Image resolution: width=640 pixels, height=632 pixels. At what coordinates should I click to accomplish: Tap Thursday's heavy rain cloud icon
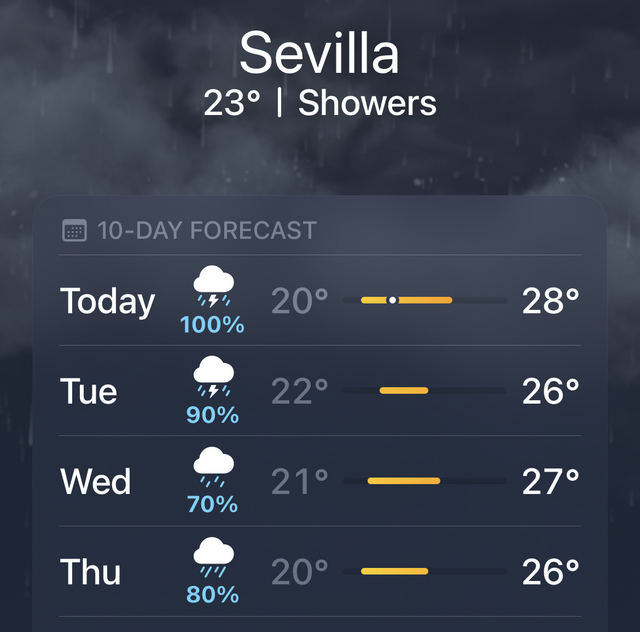(213, 556)
